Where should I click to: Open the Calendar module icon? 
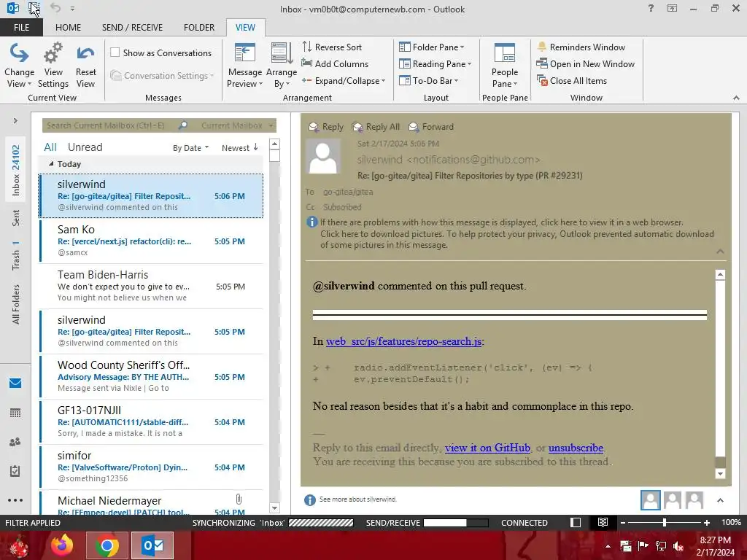pos(15,413)
